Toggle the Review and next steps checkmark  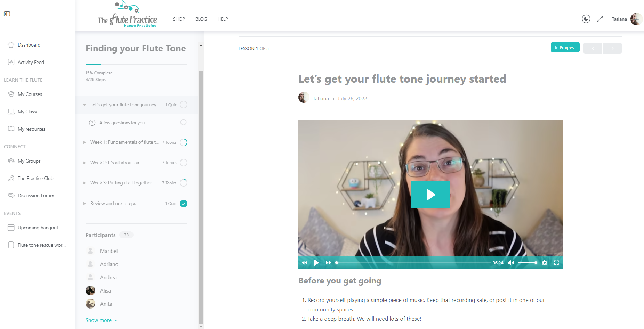[x=184, y=204]
